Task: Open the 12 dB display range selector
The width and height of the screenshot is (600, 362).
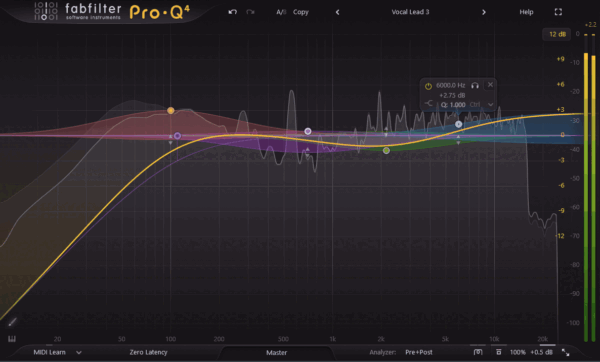Action: [557, 34]
